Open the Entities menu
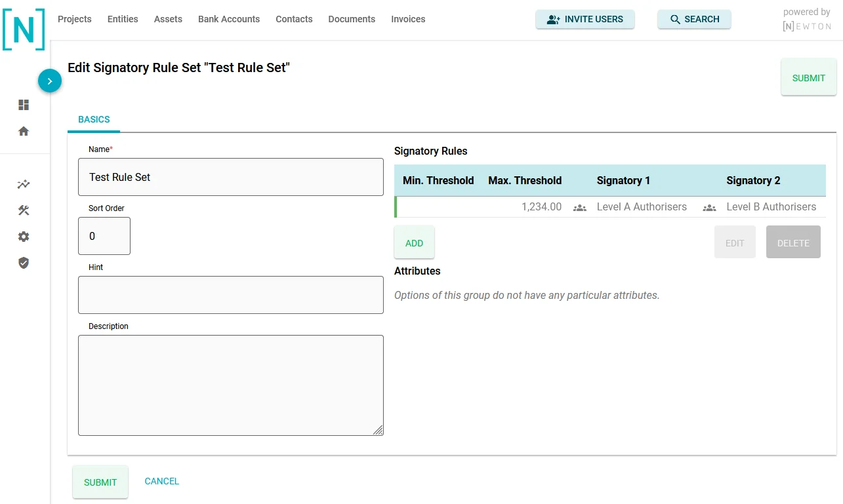Viewport: 843px width, 504px height. (123, 19)
